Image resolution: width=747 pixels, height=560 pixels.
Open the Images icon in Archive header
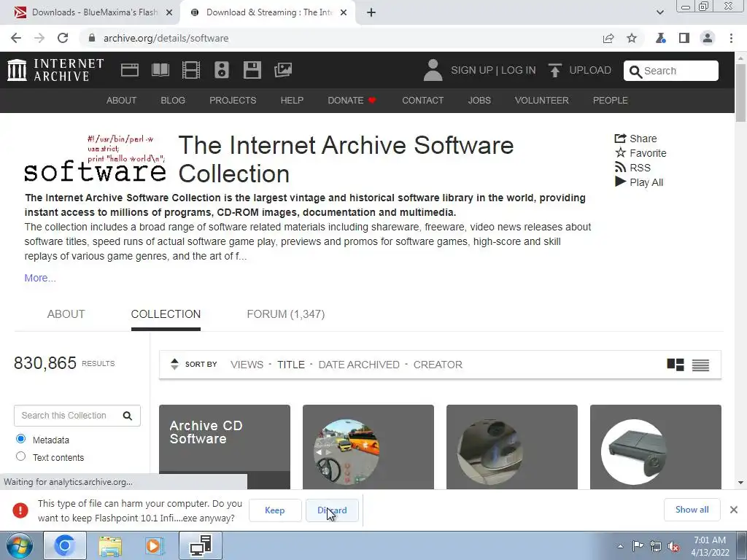tap(283, 70)
